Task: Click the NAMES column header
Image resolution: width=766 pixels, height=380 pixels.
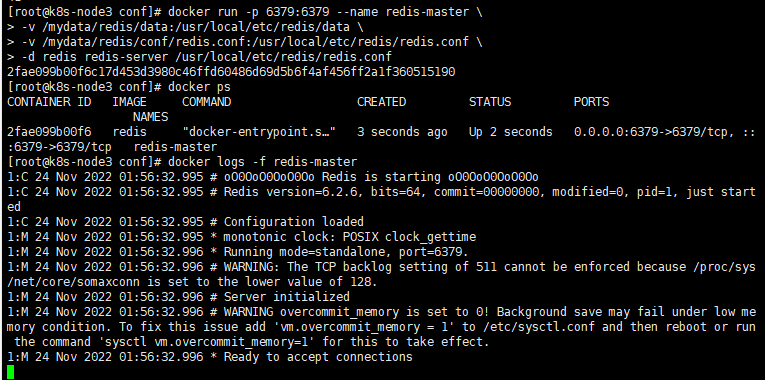Action: click(150, 117)
